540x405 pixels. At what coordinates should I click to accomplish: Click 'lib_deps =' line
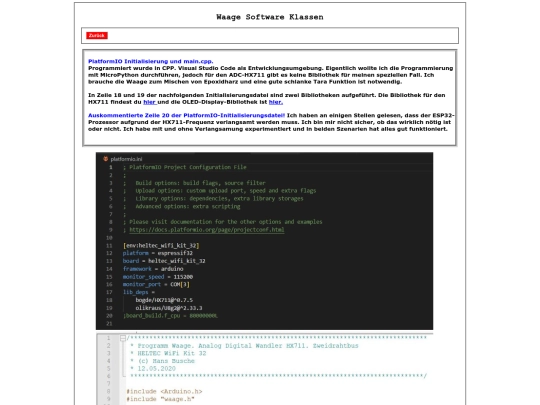(139, 292)
